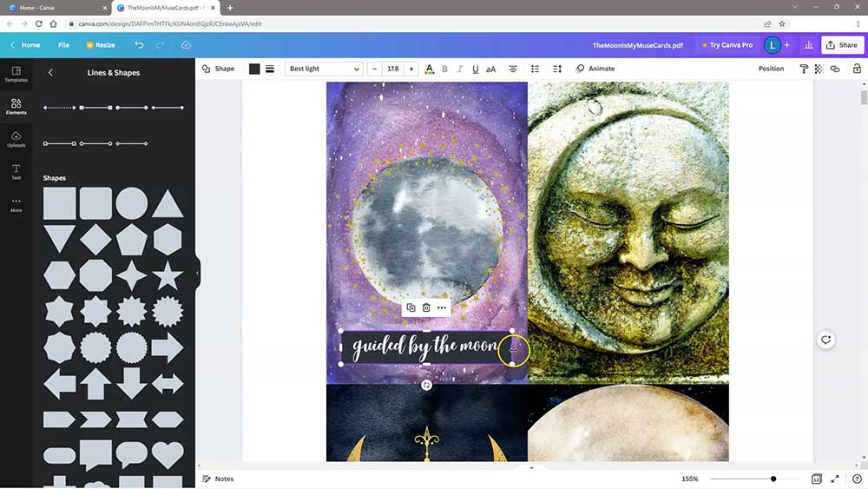Open the Shape options
The height and width of the screenshot is (489, 868).
[x=218, y=69]
